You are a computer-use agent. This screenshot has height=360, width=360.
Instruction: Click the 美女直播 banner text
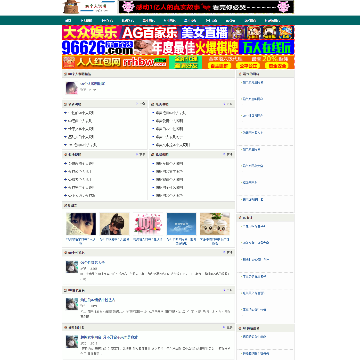click(204, 33)
